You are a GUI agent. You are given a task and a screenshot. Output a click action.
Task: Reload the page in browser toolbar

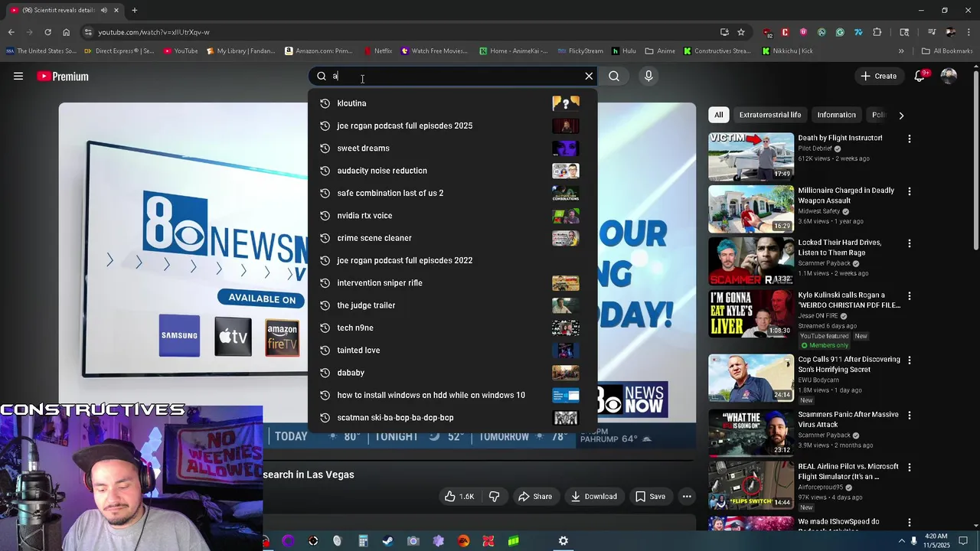[47, 32]
